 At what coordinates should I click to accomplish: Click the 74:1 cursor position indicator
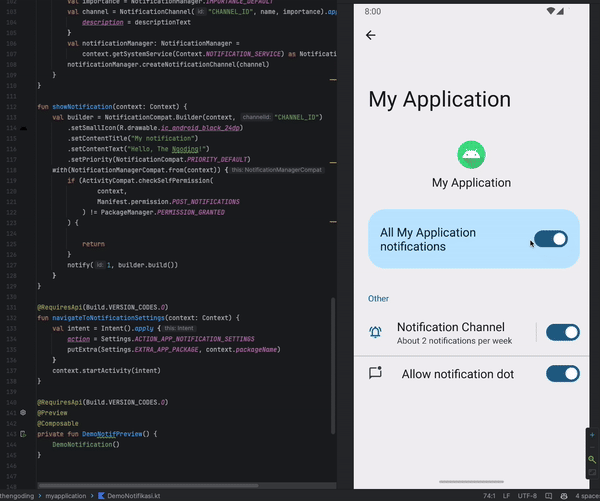pyautogui.click(x=487, y=495)
